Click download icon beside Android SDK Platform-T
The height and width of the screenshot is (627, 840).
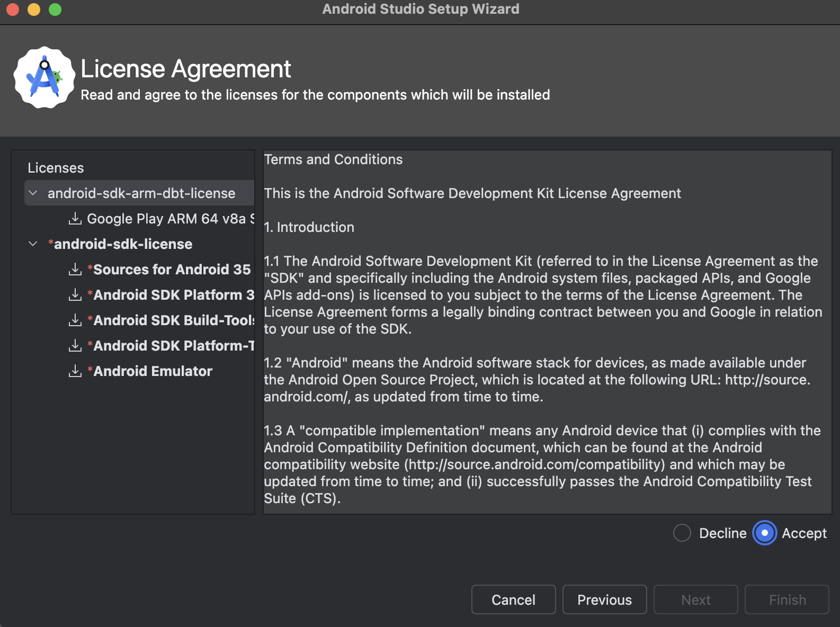75,345
